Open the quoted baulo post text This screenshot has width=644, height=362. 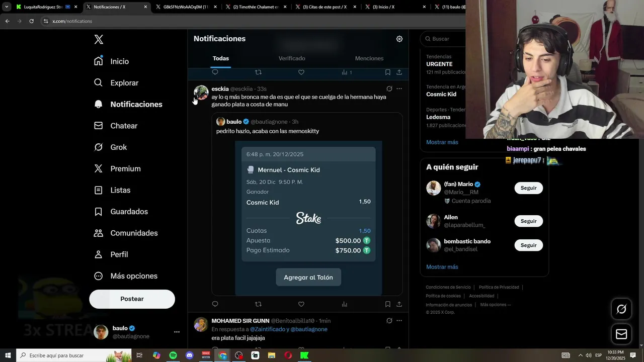pyautogui.click(x=268, y=131)
